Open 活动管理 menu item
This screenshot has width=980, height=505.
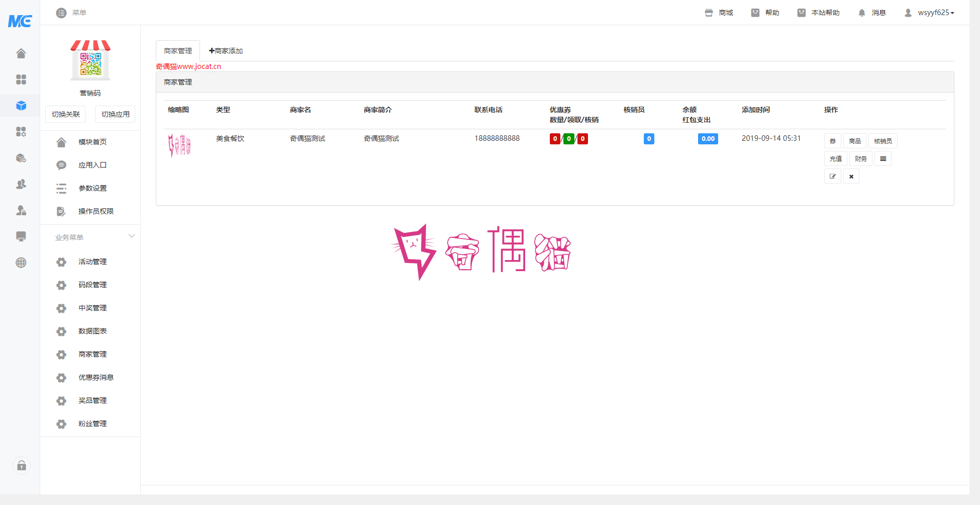point(92,262)
